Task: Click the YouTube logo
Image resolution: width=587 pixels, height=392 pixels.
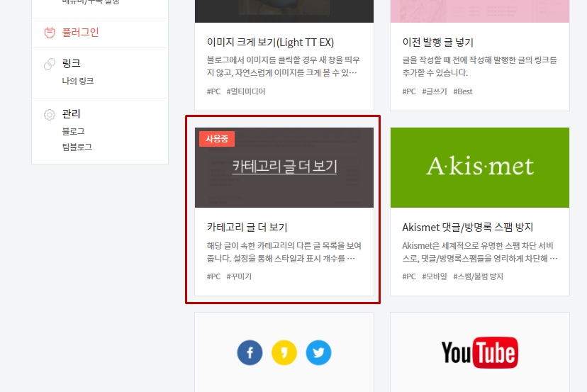Action: [x=479, y=352]
